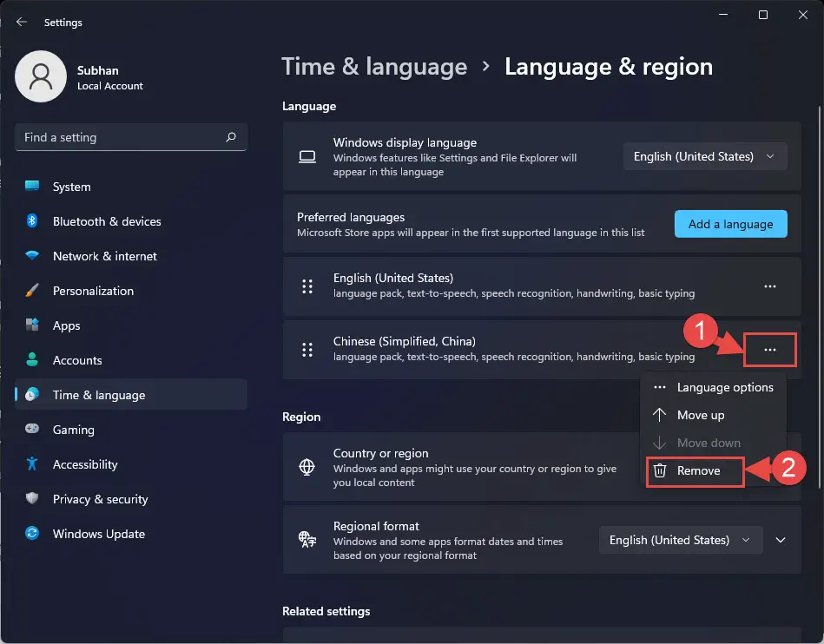Open the Windows display language dropdown
Screen dimensions: 824x644
pyautogui.click(x=705, y=156)
